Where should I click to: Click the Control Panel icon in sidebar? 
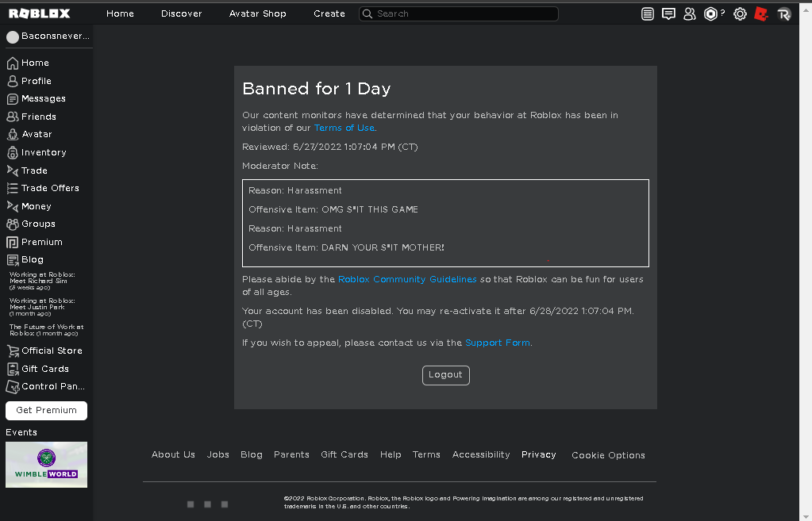[13, 387]
